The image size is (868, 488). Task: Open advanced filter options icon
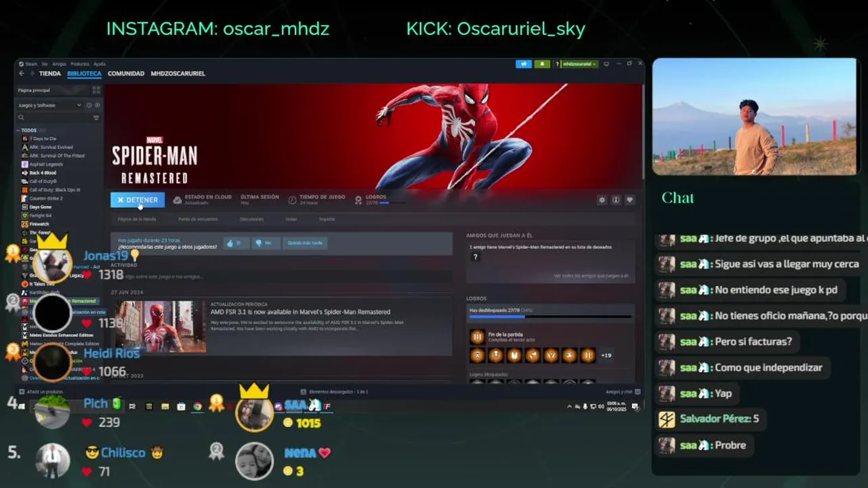(96, 117)
